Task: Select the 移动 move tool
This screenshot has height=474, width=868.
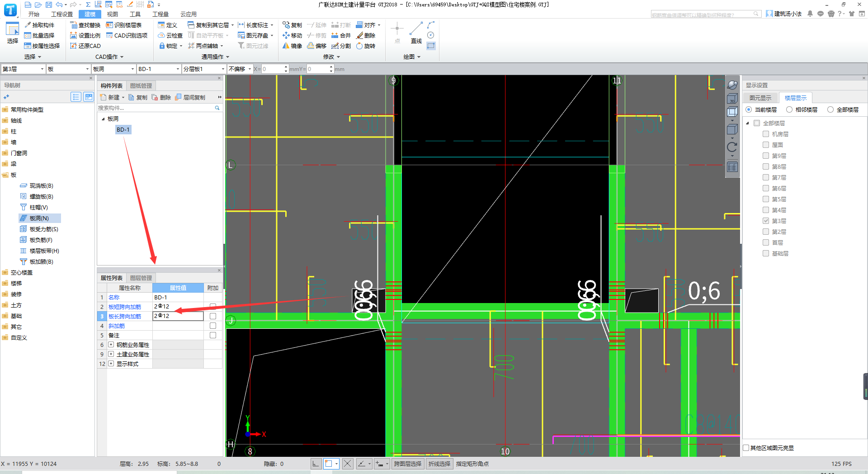Action: click(292, 35)
